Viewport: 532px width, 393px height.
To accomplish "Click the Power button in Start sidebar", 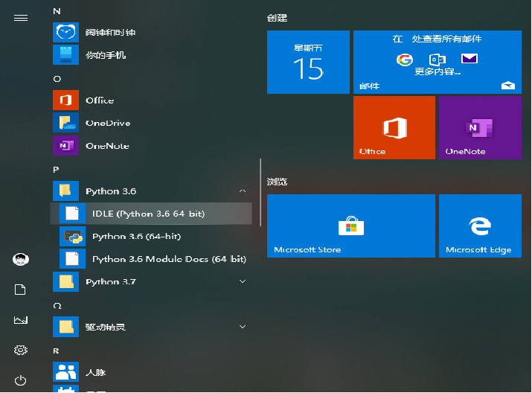I will [21, 380].
